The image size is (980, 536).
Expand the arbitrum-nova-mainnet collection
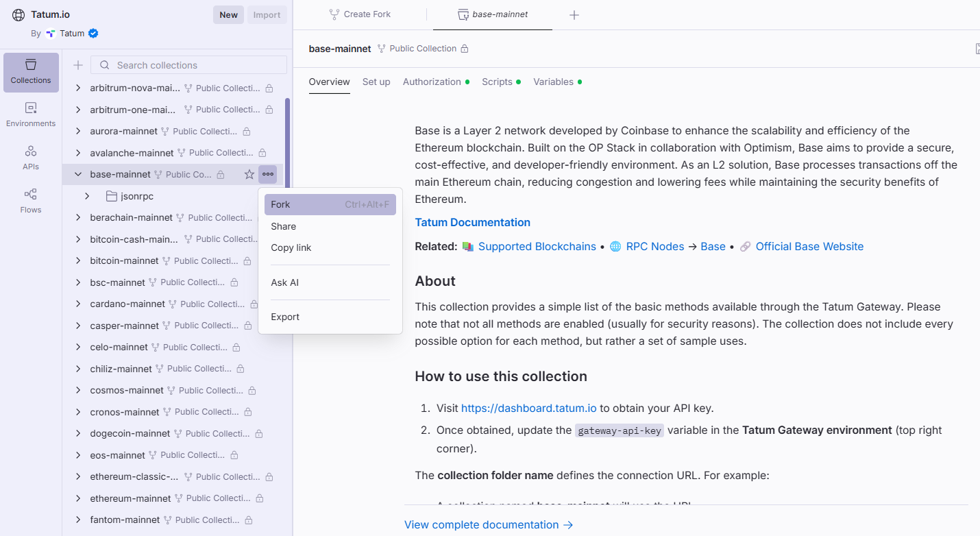pos(78,88)
